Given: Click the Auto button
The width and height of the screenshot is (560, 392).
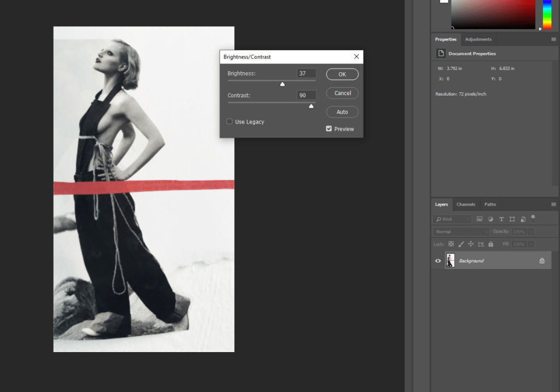Looking at the screenshot, I should tap(342, 112).
